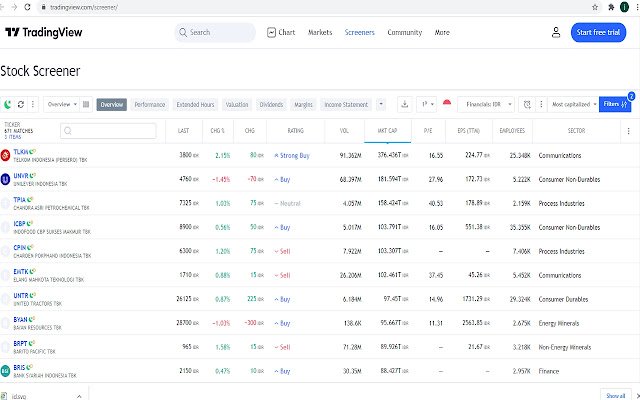640x400 pixels.
Task: Sort by MKT CAP column
Action: pyautogui.click(x=387, y=131)
